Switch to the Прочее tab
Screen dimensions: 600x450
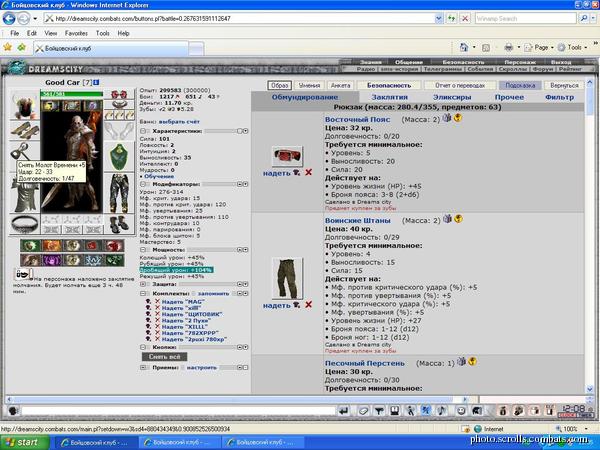click(509, 97)
